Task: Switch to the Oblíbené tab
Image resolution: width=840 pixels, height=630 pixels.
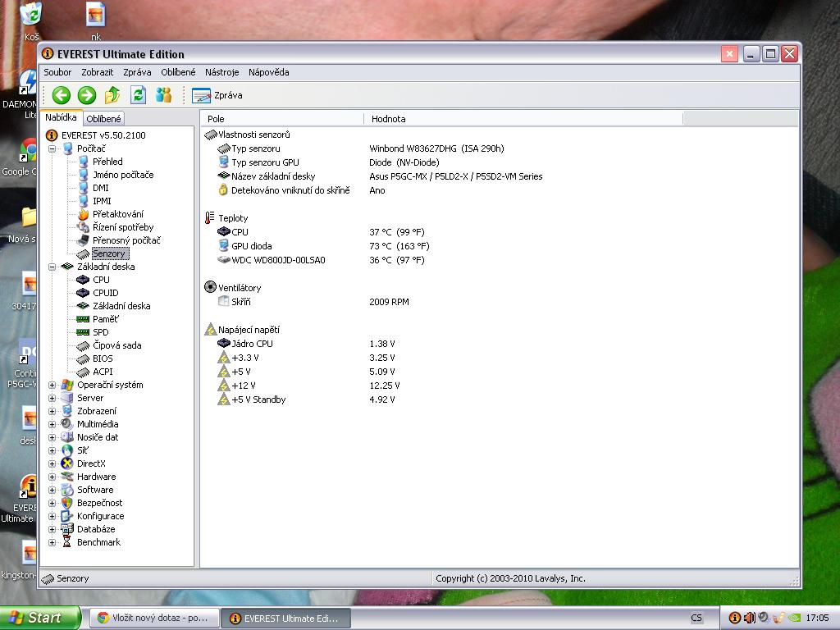Action: click(103, 119)
